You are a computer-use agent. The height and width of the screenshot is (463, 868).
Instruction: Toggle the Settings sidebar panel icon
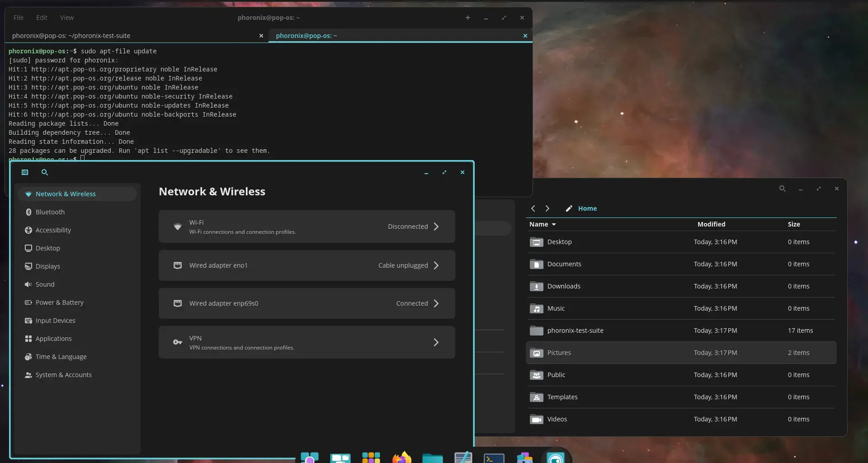(x=25, y=172)
